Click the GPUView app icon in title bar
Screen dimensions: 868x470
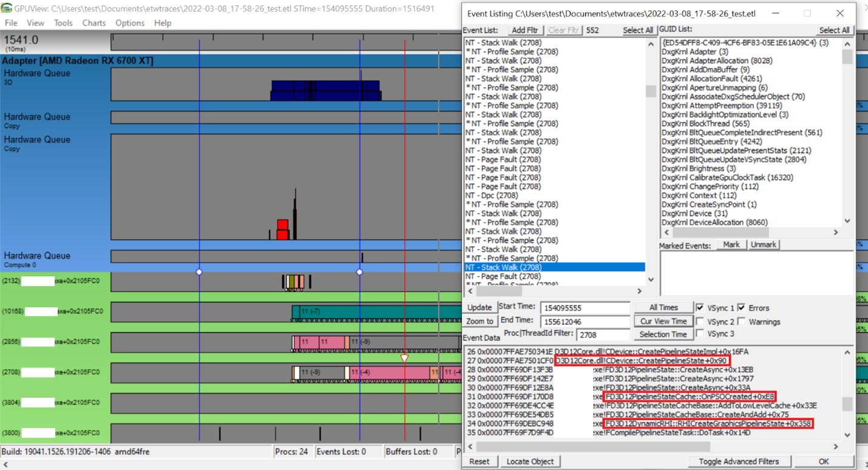tap(7, 9)
